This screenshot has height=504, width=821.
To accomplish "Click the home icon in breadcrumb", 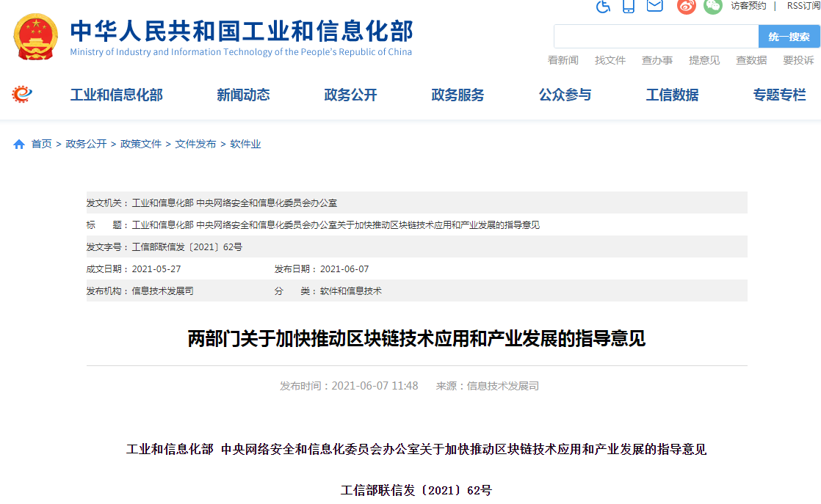I will click(x=19, y=145).
